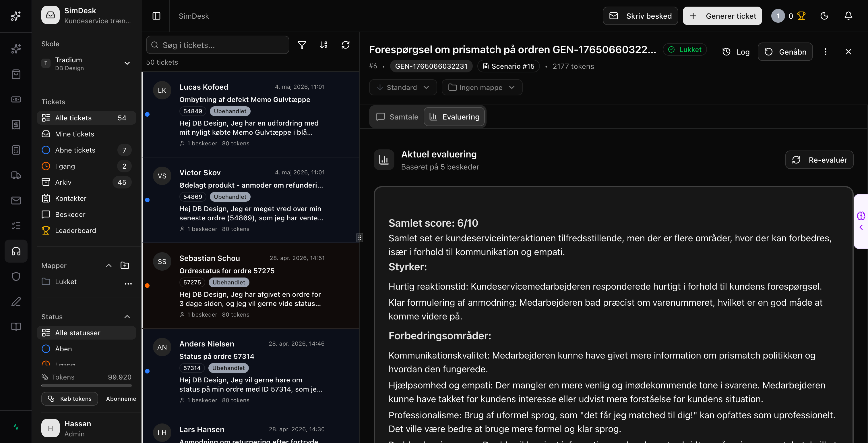Image resolution: width=868 pixels, height=443 pixels.
Task: Click the activity pulse icon at the rail bottom
Action: (x=16, y=427)
